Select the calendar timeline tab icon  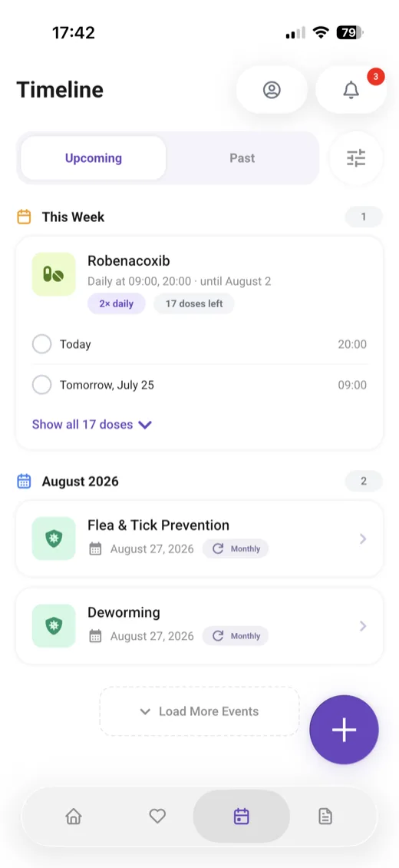point(242,816)
